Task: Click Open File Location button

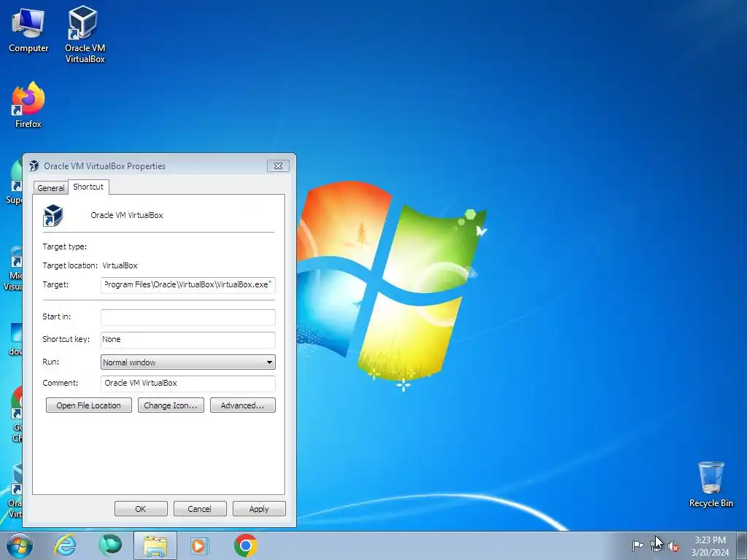Action: coord(88,405)
